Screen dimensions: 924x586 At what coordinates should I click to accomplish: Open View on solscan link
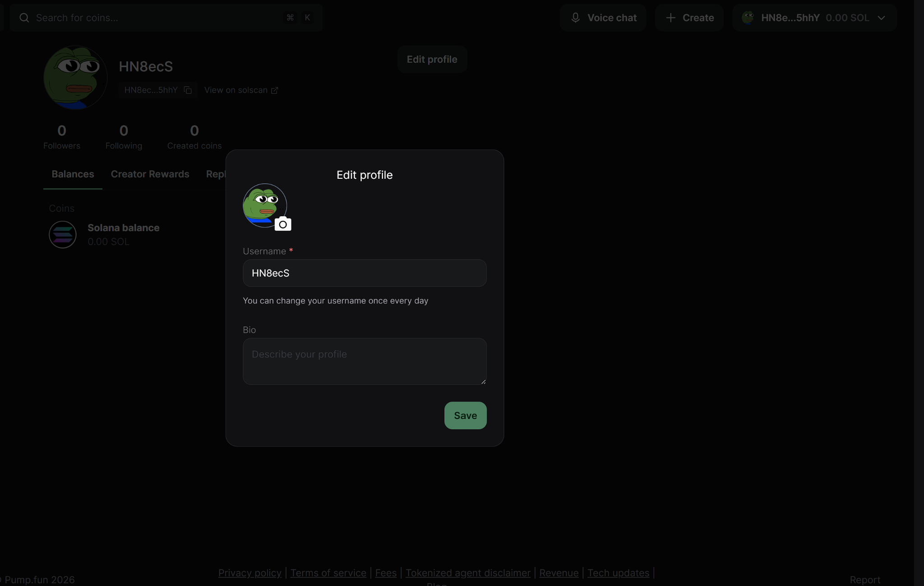(241, 90)
